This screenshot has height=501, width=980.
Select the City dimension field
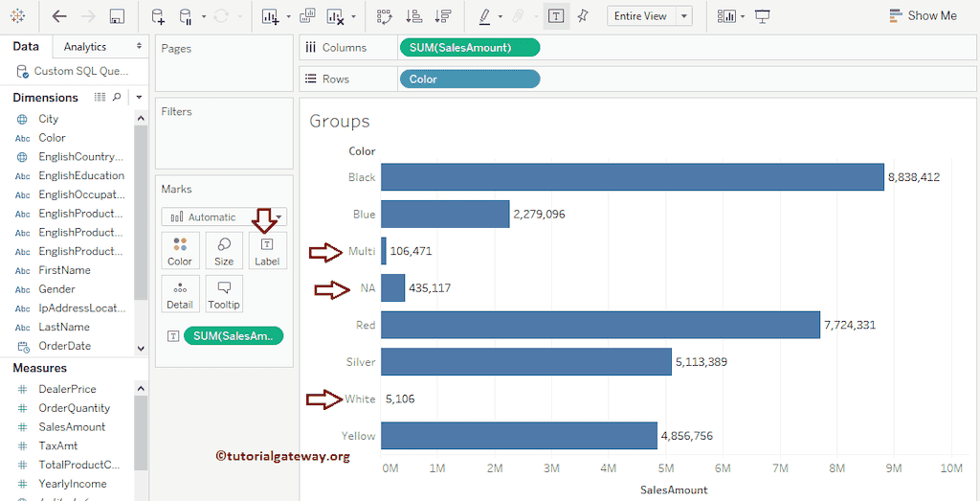[x=48, y=118]
